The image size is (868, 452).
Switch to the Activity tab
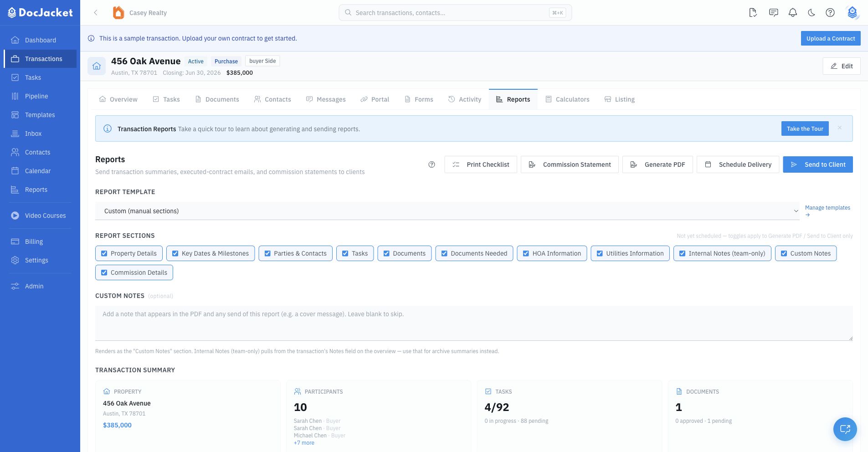pyautogui.click(x=465, y=99)
